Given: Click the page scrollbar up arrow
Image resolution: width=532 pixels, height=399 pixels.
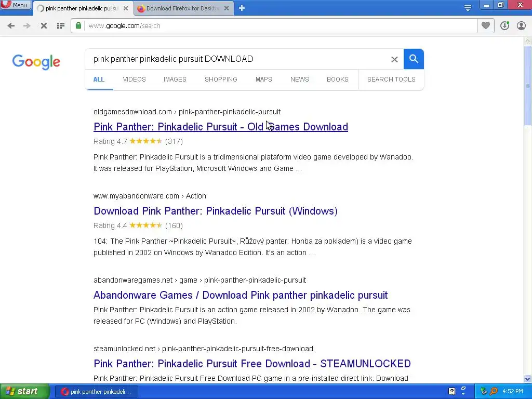Looking at the screenshot, I should pyautogui.click(x=528, y=41).
